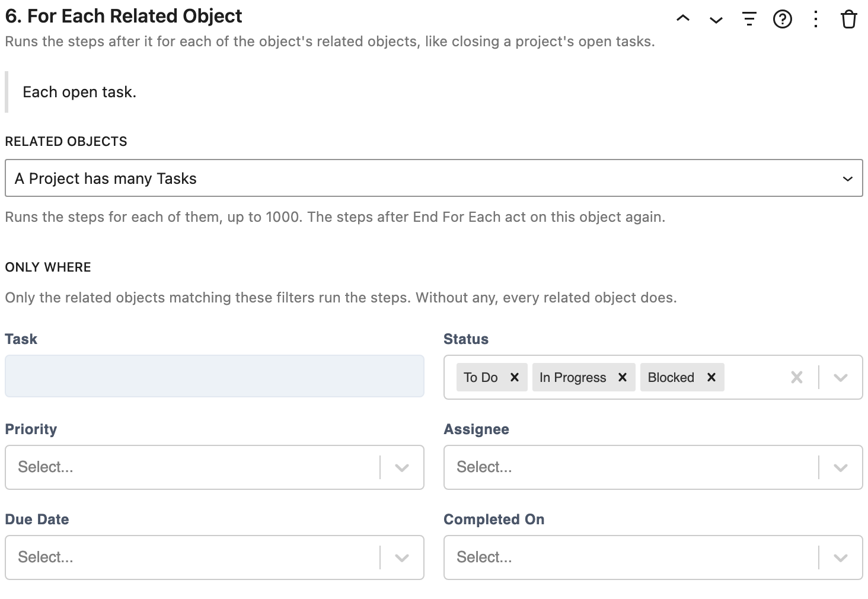Click the RELATED OBJECTS section label
The width and height of the screenshot is (868, 599).
point(66,141)
